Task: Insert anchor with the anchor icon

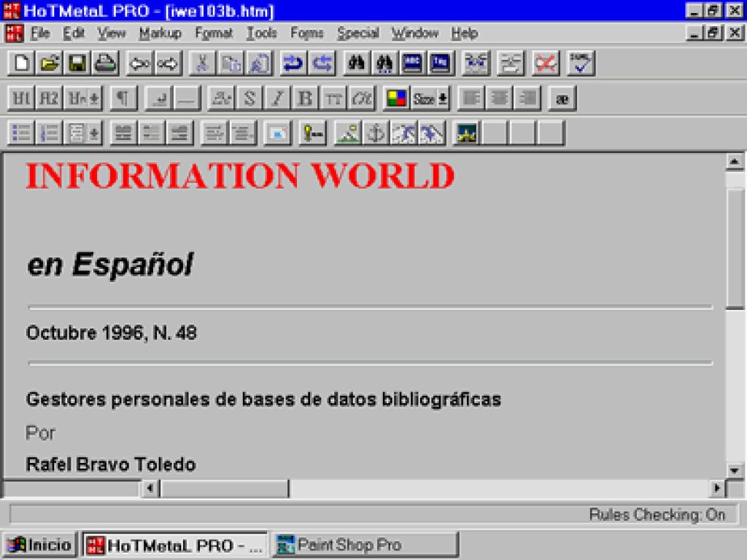Action: (x=376, y=133)
